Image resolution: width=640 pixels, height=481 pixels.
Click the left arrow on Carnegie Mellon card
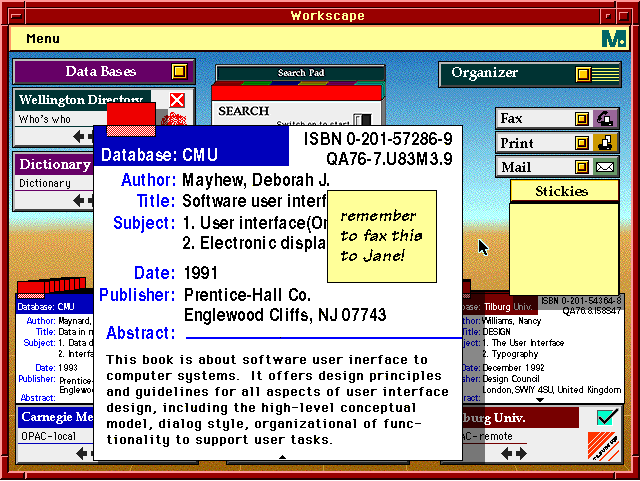point(82,453)
